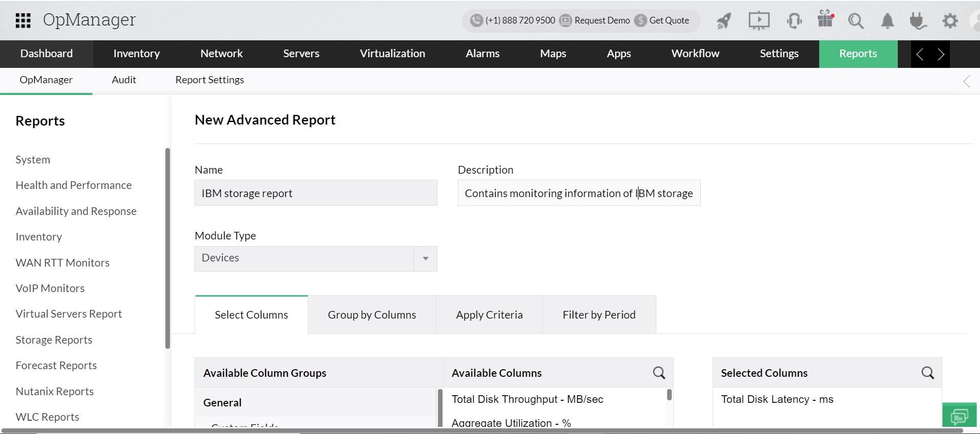Open the headset support icon
This screenshot has height=434, width=980.
pos(794,21)
